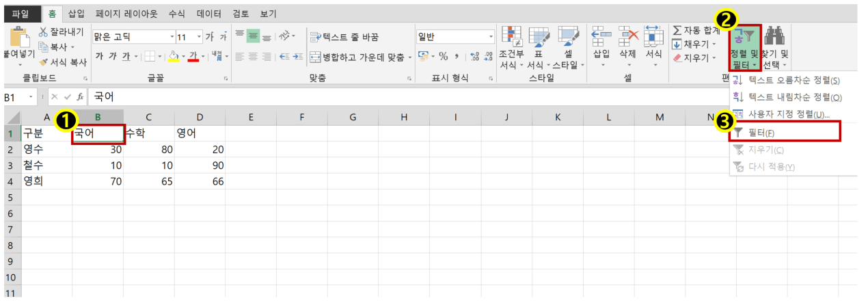This screenshot has width=868, height=305.
Task: Click the decrease decimal icon
Action: (489, 57)
